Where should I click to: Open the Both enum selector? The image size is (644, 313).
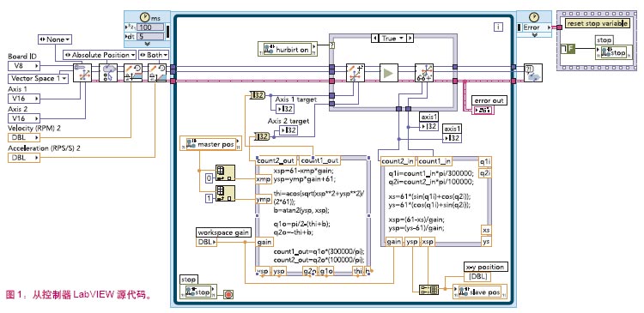coord(154,55)
